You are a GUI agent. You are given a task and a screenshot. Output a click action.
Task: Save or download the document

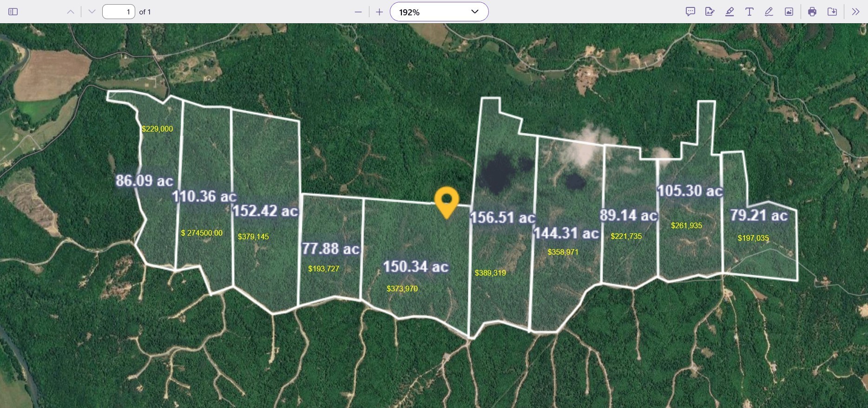[x=832, y=12]
